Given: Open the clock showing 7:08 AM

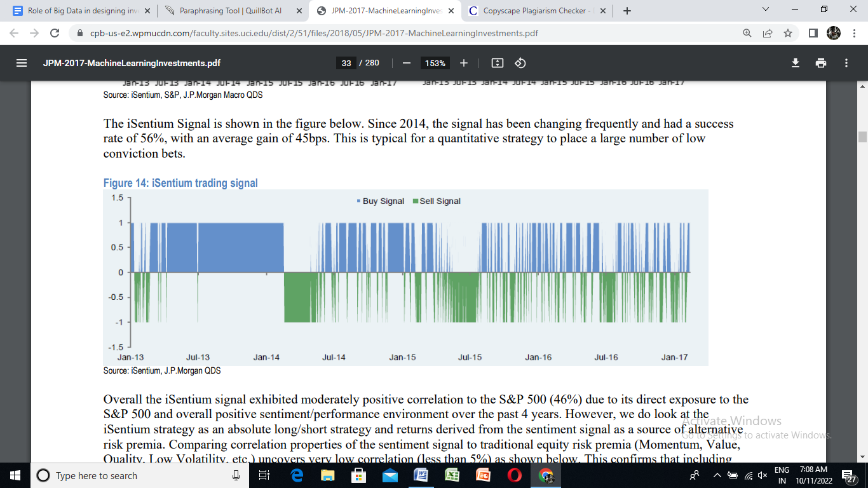Looking at the screenshot, I should pyautogui.click(x=813, y=475).
